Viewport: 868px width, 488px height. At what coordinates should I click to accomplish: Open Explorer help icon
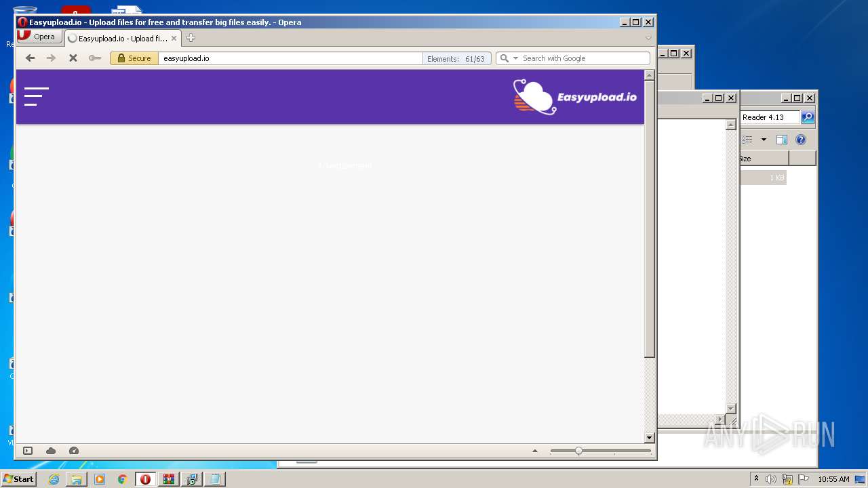tap(801, 140)
